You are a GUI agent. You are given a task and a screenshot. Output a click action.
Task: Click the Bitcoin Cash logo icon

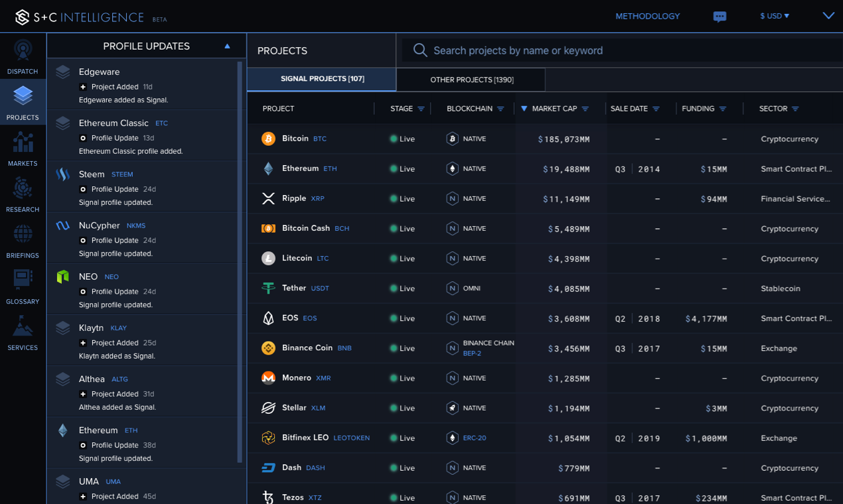pos(268,228)
